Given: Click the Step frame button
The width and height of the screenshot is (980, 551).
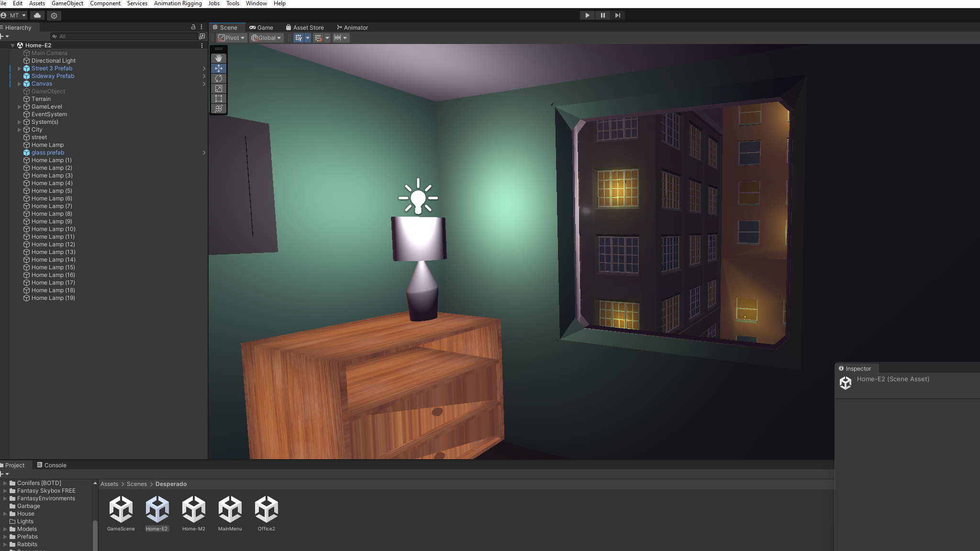Looking at the screenshot, I should [618, 15].
